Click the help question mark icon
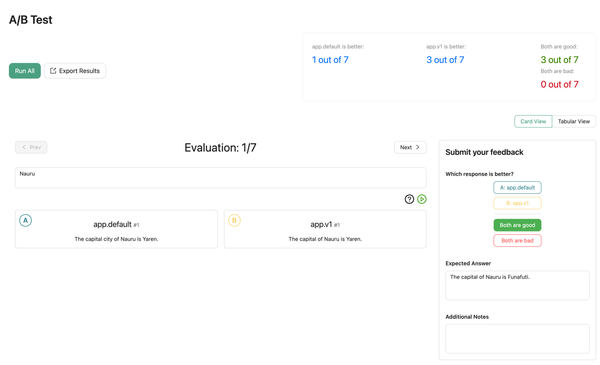This screenshot has width=600, height=365. click(409, 199)
